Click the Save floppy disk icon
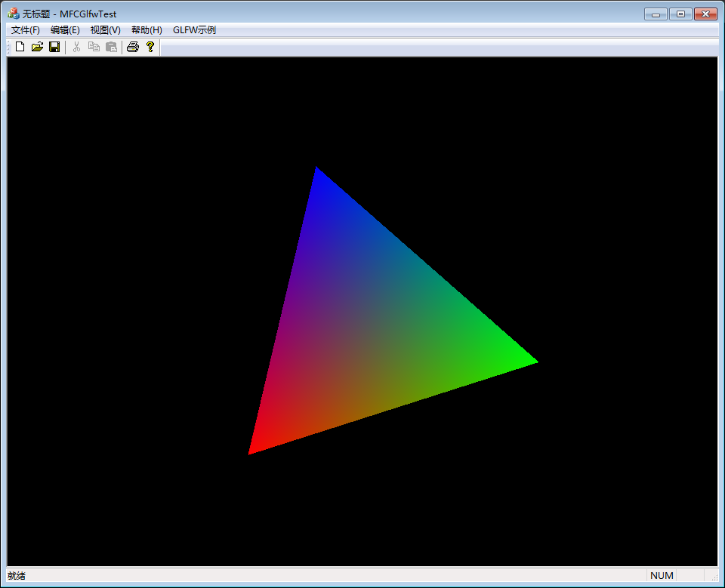The height and width of the screenshot is (588, 725). coord(54,47)
